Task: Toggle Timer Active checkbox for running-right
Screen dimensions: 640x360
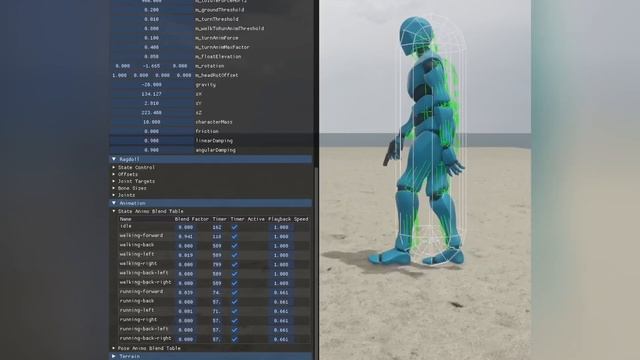Action: tap(235, 321)
